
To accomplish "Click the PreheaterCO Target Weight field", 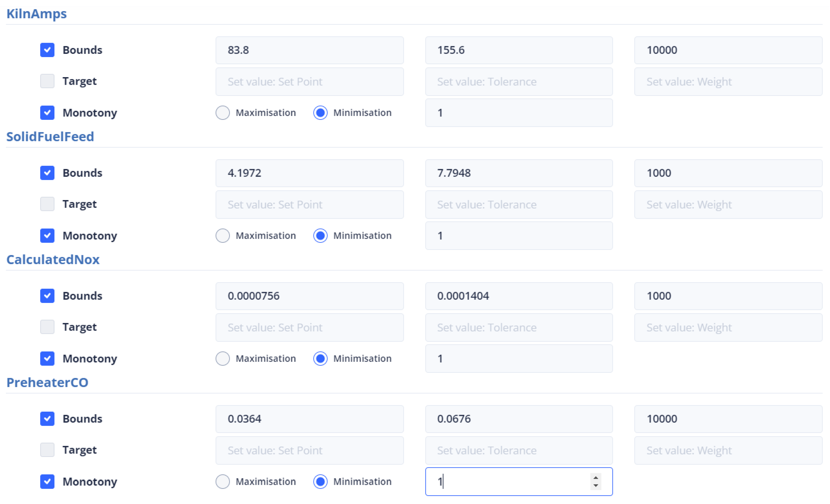I will [728, 450].
